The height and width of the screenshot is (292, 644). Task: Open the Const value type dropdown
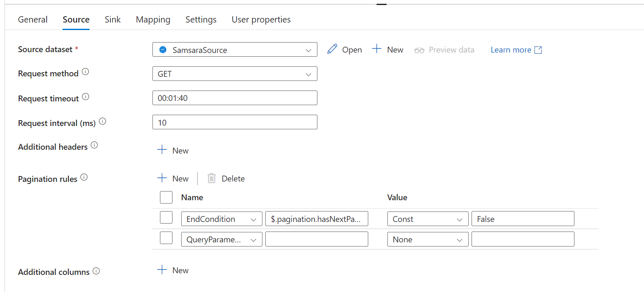click(x=428, y=219)
